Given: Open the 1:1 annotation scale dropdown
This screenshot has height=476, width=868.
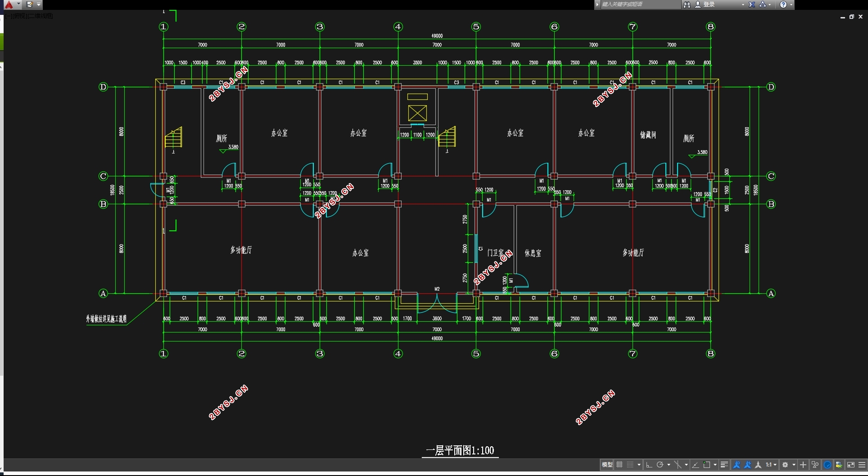Looking at the screenshot, I should click(x=772, y=465).
